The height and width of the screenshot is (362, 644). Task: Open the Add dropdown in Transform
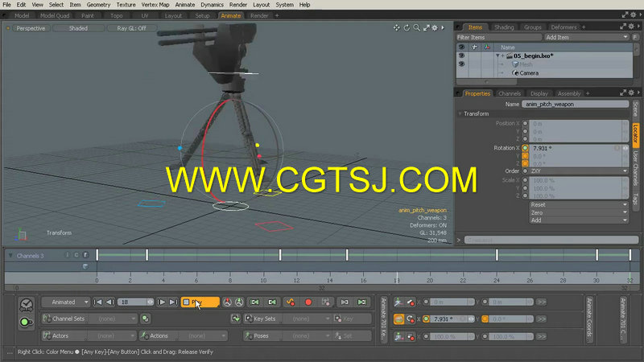(x=579, y=220)
